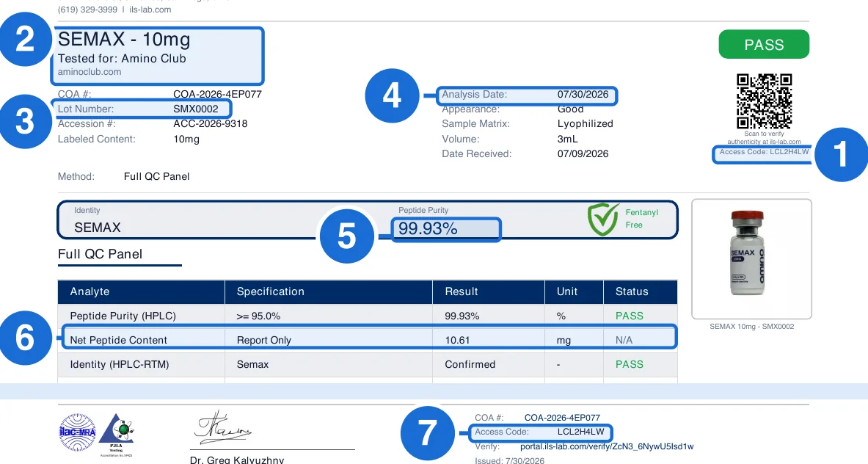Viewport: 868px width, 464px height.
Task: Select caption 'SEMAX 10mg - SMX0002' under photo
Action: tap(752, 327)
